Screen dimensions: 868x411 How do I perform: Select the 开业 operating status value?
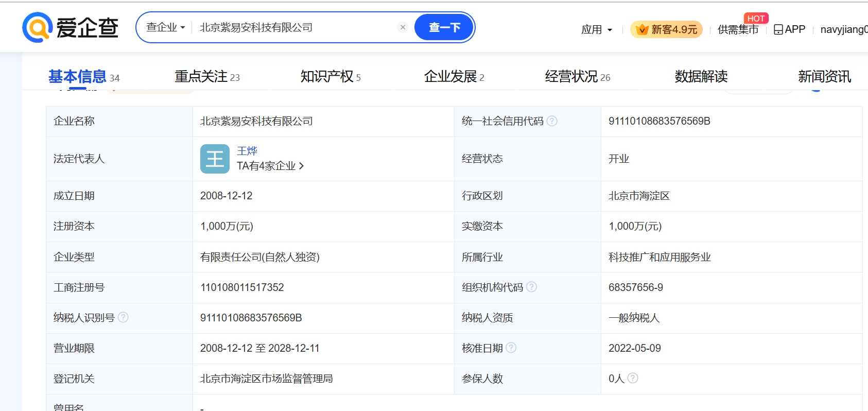(619, 159)
